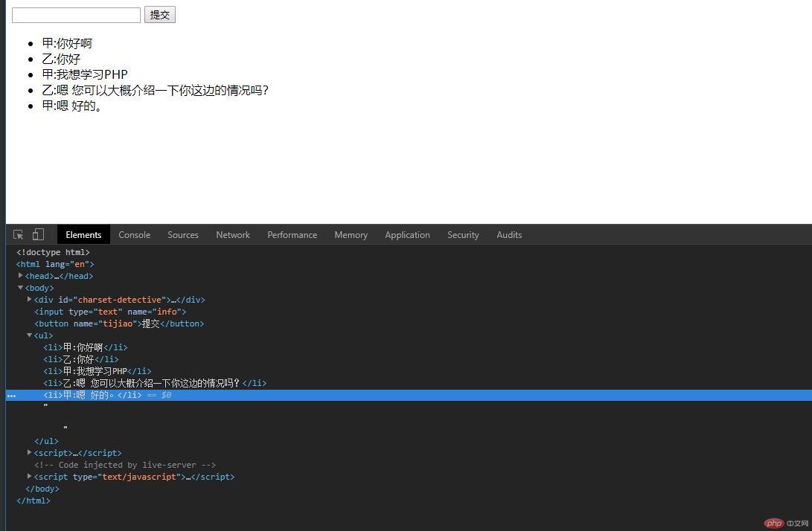Expand the first script node
812x531 pixels.
coord(30,452)
